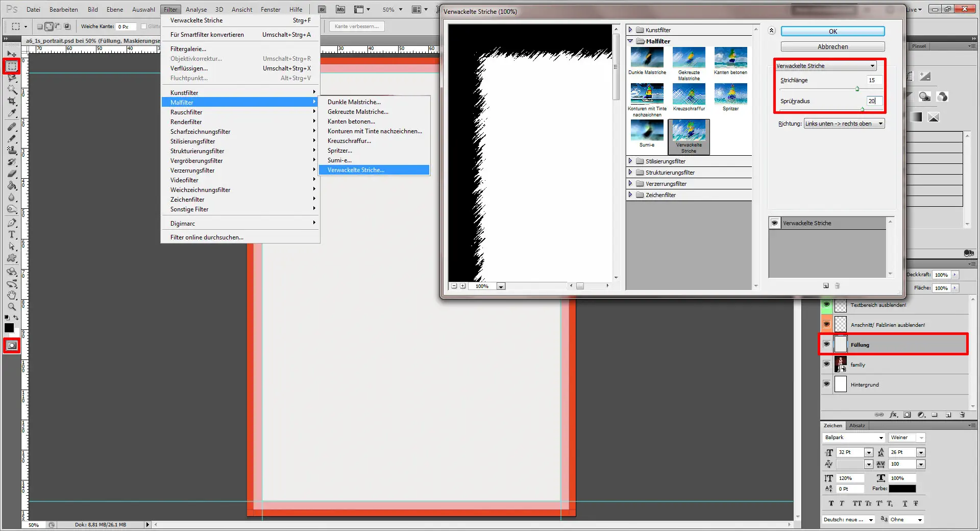Open the Richtung dropdown
The height and width of the screenshot is (531, 980).
pyautogui.click(x=844, y=123)
